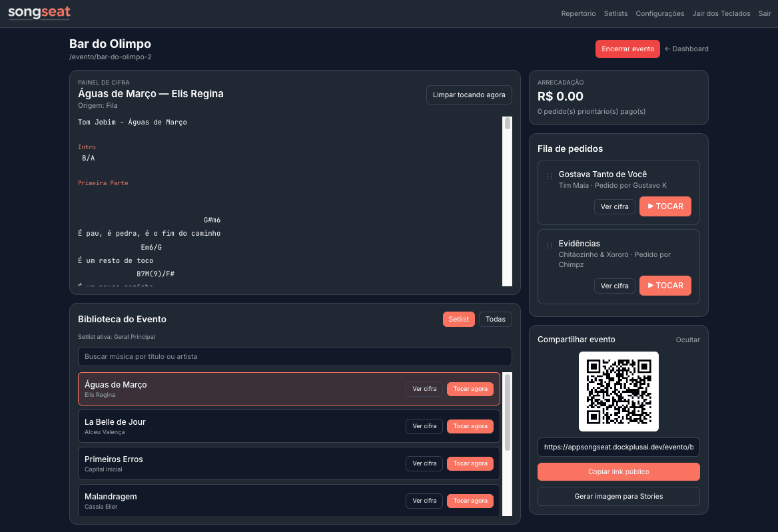Hide the share event panel via Ocultar
The image size is (778, 532).
click(x=687, y=340)
